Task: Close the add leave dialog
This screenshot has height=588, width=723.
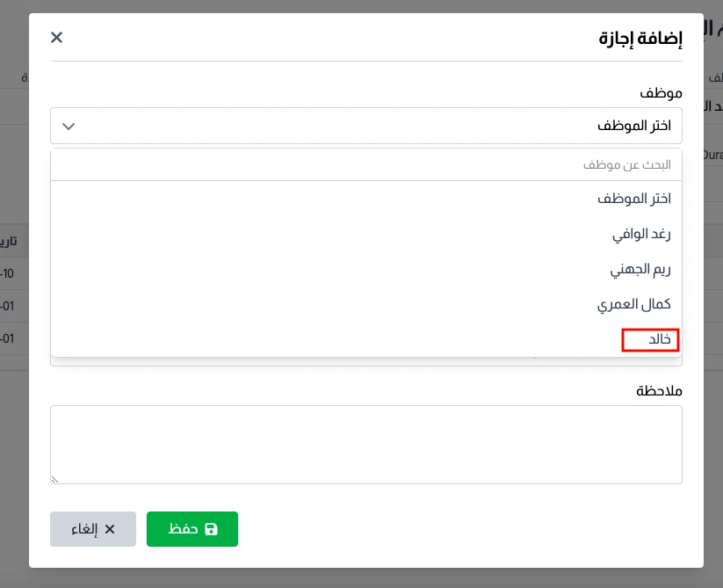Action: pos(57,37)
